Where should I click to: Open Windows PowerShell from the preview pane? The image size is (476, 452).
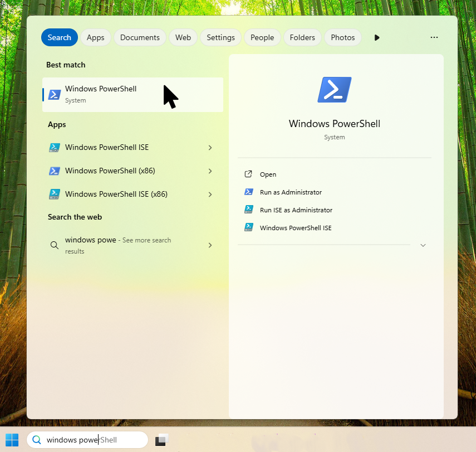[268, 174]
